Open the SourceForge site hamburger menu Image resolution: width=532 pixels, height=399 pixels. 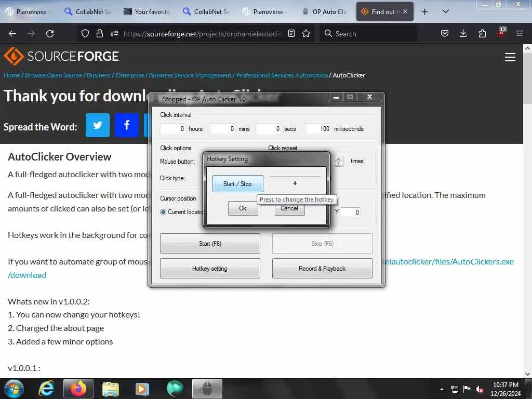pyautogui.click(x=510, y=57)
